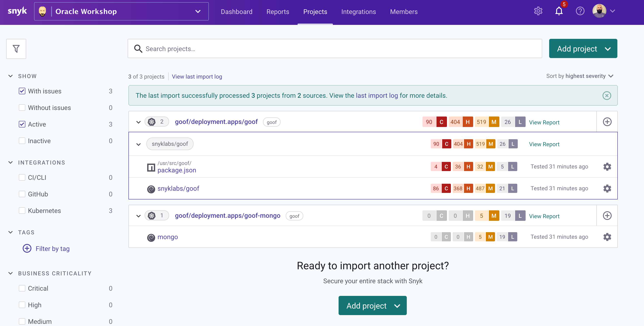Click the Oracle Workshop organization avatar
Viewport: 644px width, 326px height.
[43, 12]
